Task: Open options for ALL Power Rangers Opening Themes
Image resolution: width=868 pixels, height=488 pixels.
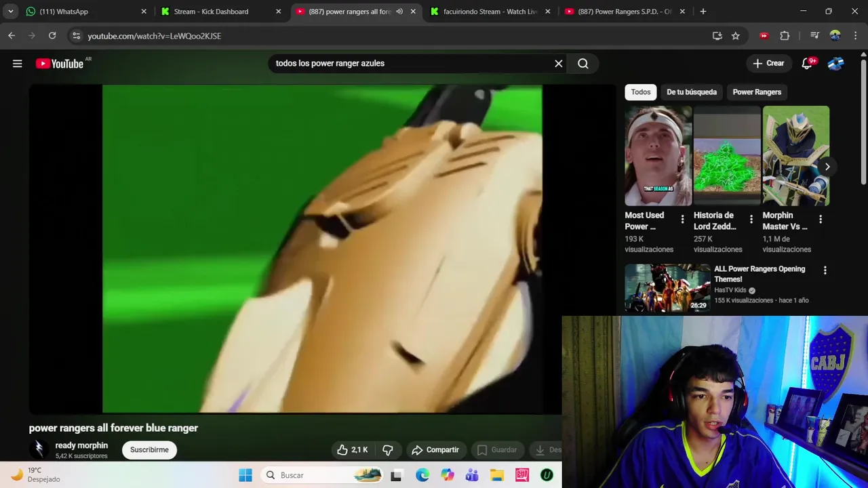Action: (x=825, y=270)
